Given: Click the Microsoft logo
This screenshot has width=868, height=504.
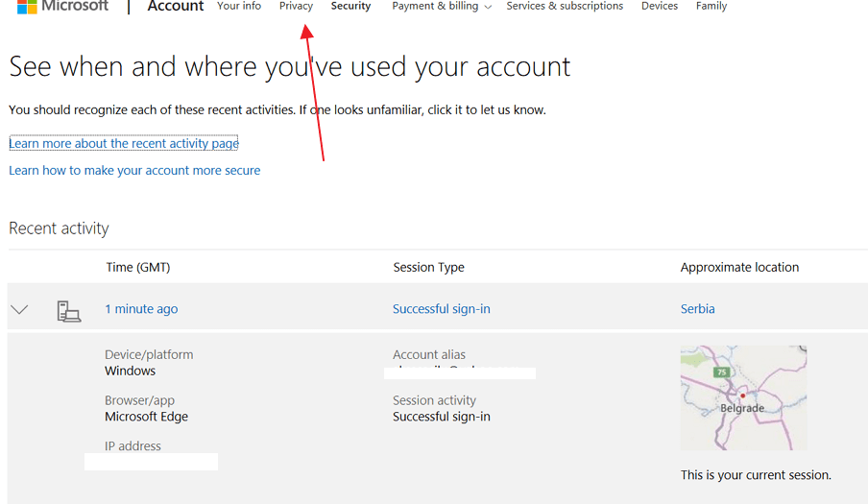Looking at the screenshot, I should [x=62, y=7].
